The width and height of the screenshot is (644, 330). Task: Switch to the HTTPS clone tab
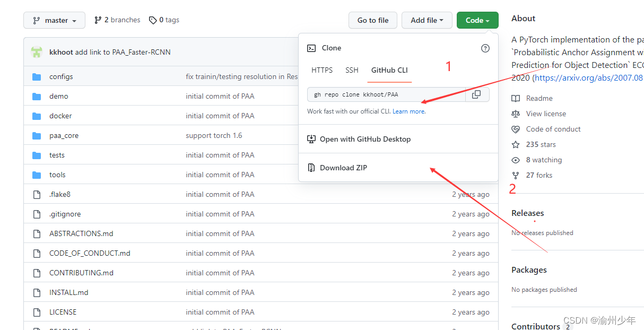322,70
